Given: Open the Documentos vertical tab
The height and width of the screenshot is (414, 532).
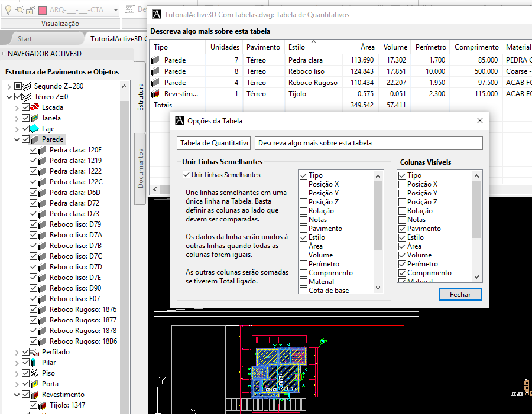Looking at the screenshot, I should click(140, 168).
